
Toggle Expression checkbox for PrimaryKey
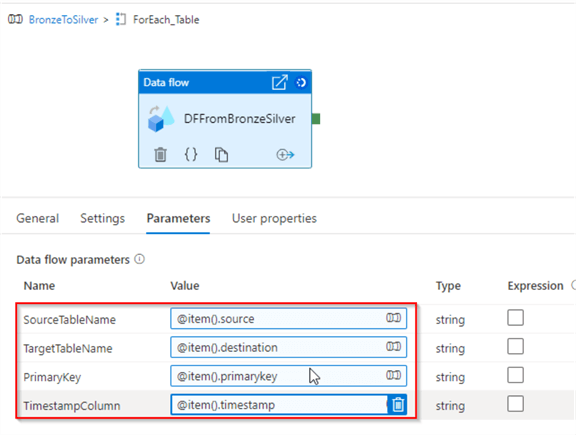coord(515,375)
